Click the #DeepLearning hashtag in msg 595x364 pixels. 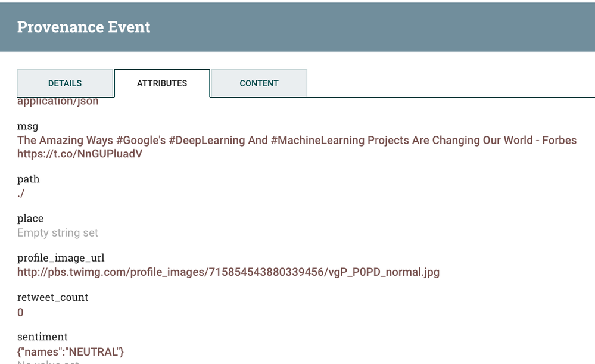[x=204, y=141]
